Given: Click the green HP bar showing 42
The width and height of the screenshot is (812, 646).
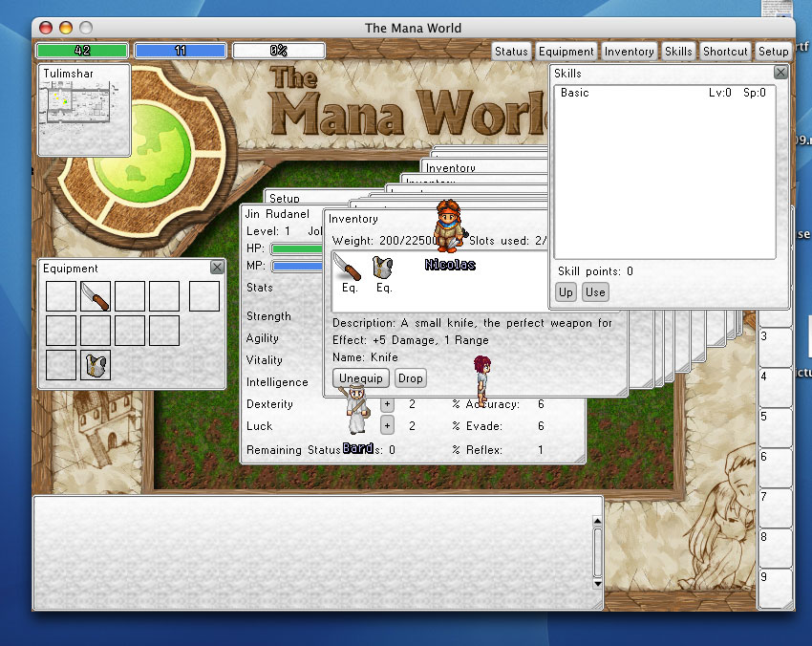Looking at the screenshot, I should pos(82,51).
